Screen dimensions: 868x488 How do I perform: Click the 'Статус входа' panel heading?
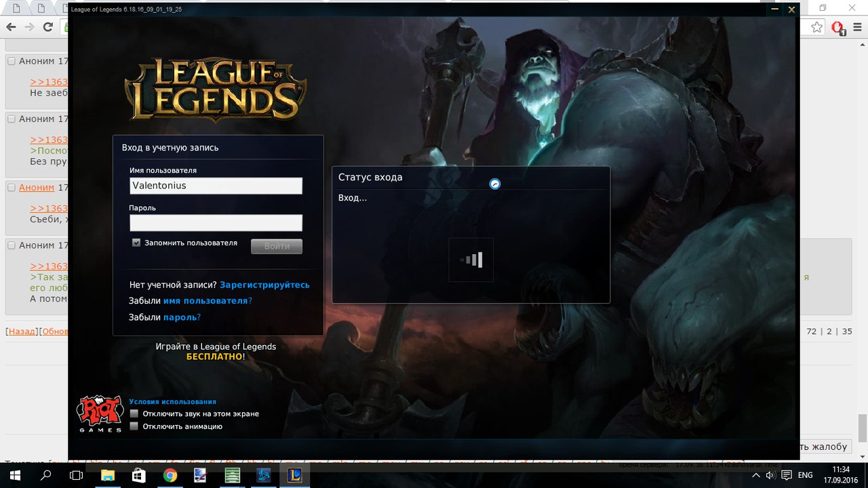pos(370,177)
